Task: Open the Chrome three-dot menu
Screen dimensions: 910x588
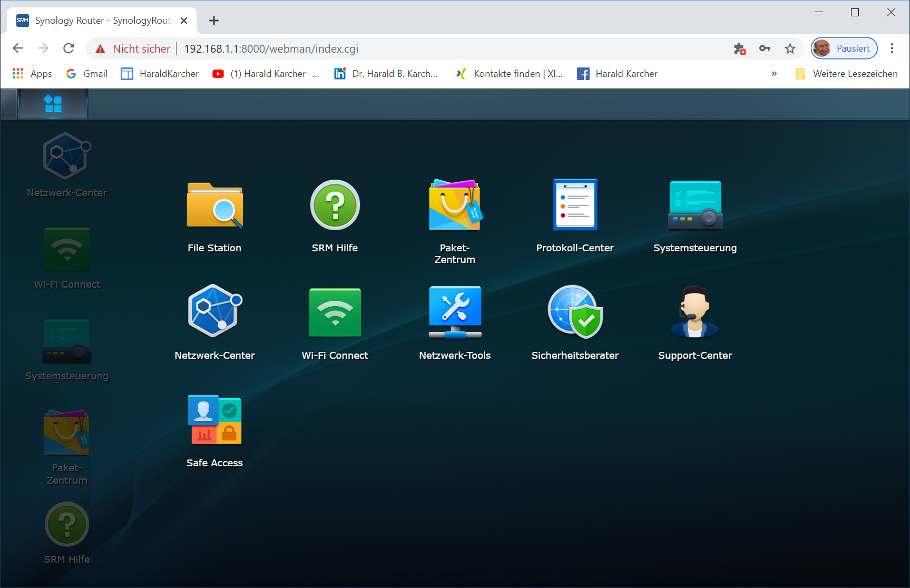Action: [892, 48]
